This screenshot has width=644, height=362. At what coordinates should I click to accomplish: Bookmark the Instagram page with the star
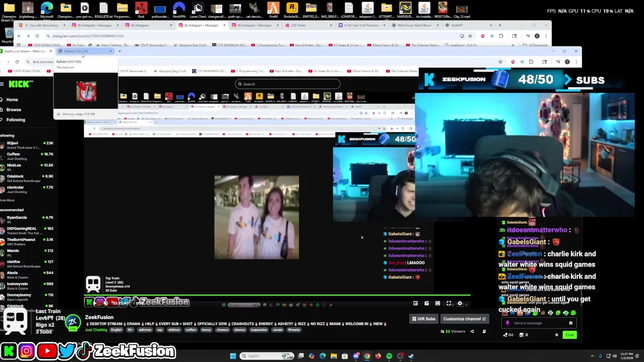470,36
